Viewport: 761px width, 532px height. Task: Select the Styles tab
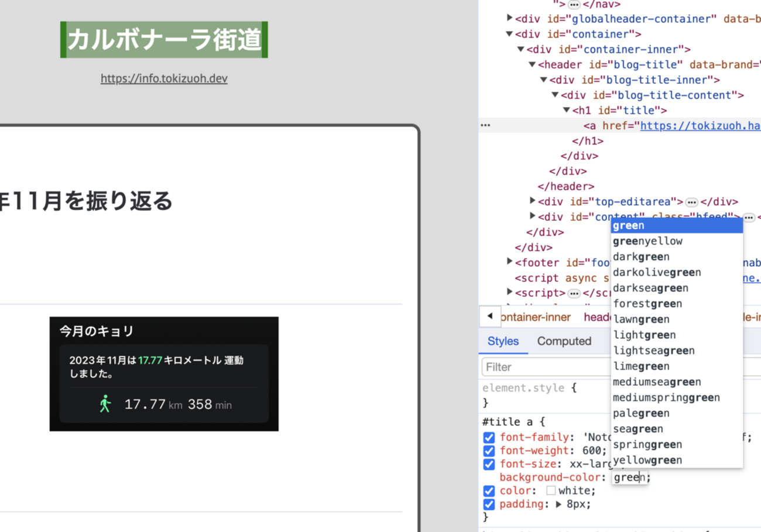503,341
